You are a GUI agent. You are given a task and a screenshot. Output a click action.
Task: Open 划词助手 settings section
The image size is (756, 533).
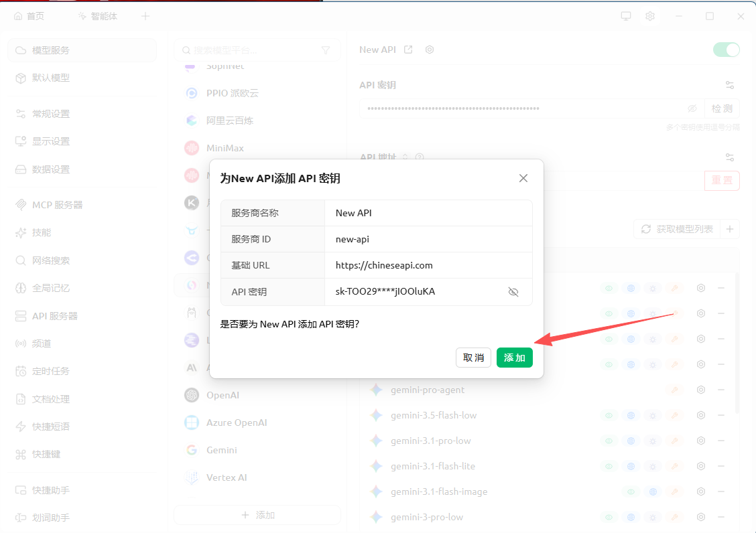pyautogui.click(x=82, y=518)
